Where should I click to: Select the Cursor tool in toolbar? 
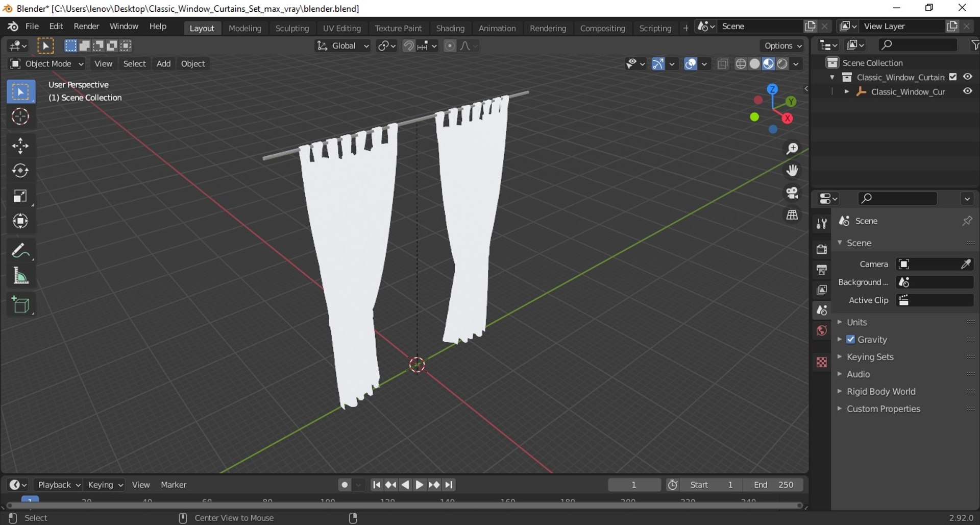(20, 117)
